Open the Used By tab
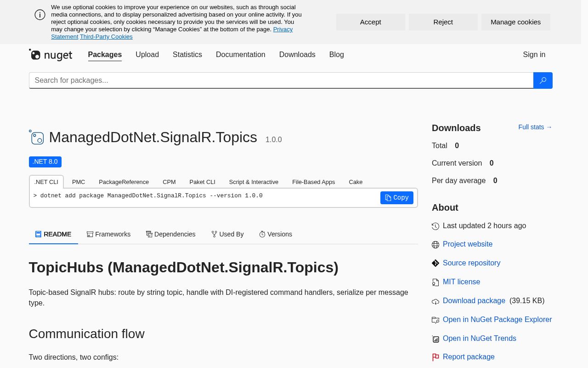 (227, 234)
